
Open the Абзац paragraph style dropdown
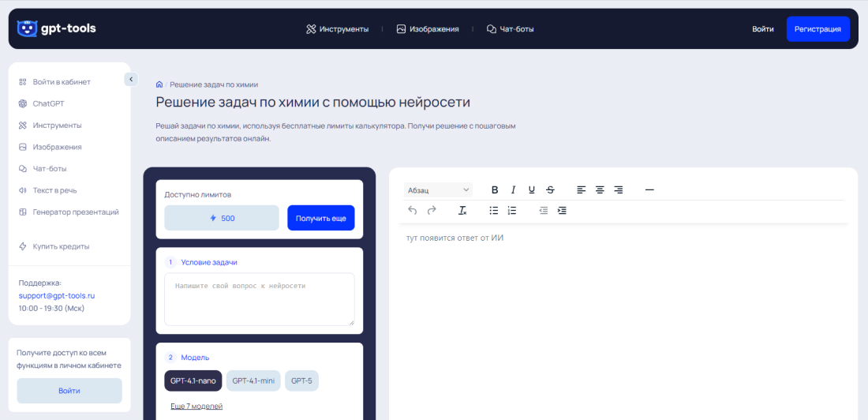point(438,190)
